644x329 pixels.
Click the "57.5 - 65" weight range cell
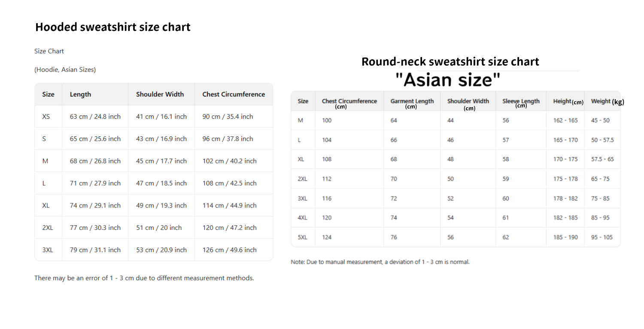[x=602, y=159]
